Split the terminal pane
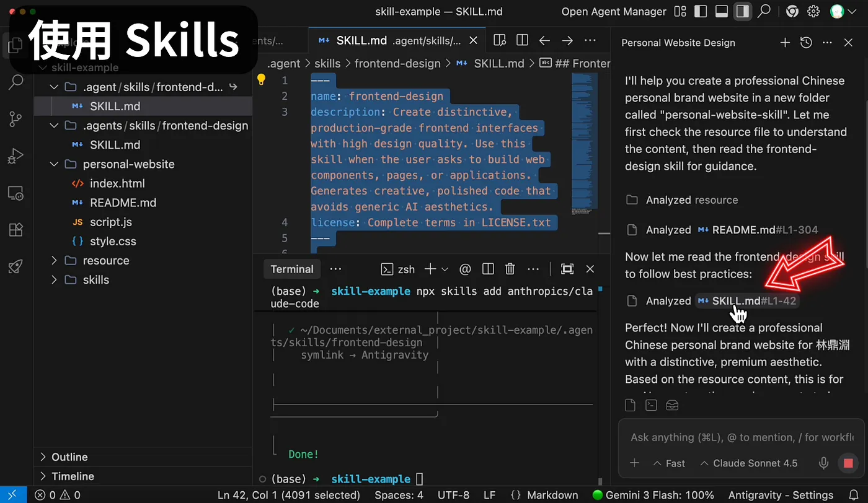868x503 pixels. pos(488,269)
